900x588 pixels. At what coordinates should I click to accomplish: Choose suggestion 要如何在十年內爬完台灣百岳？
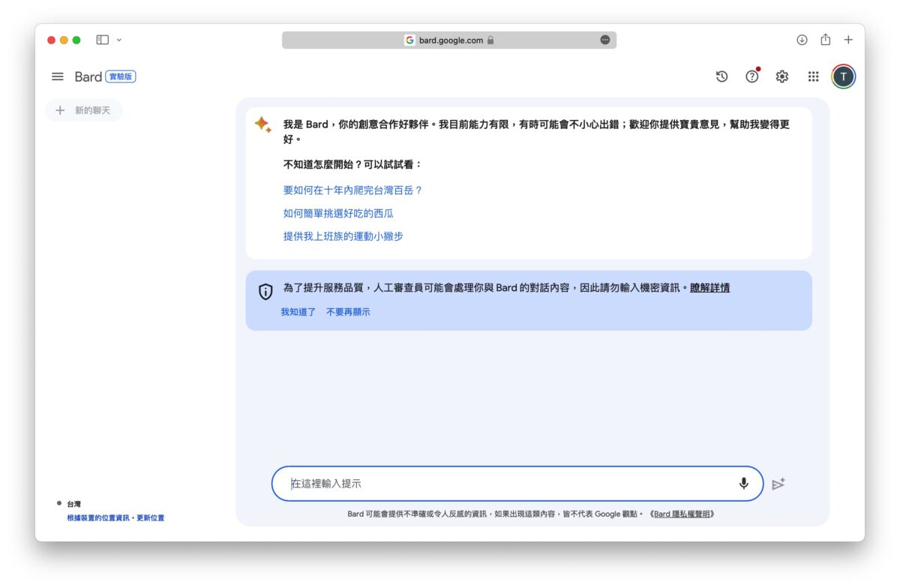(353, 190)
